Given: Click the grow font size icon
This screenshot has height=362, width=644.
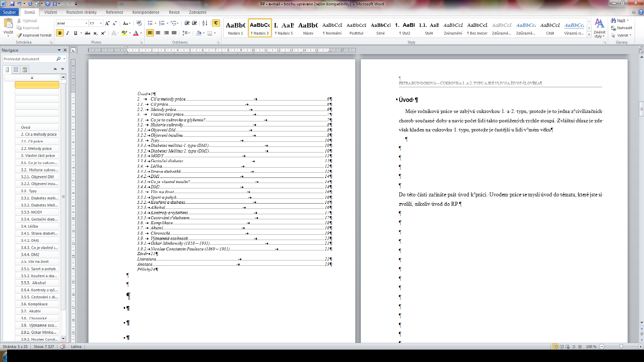Looking at the screenshot, I should point(107,23).
